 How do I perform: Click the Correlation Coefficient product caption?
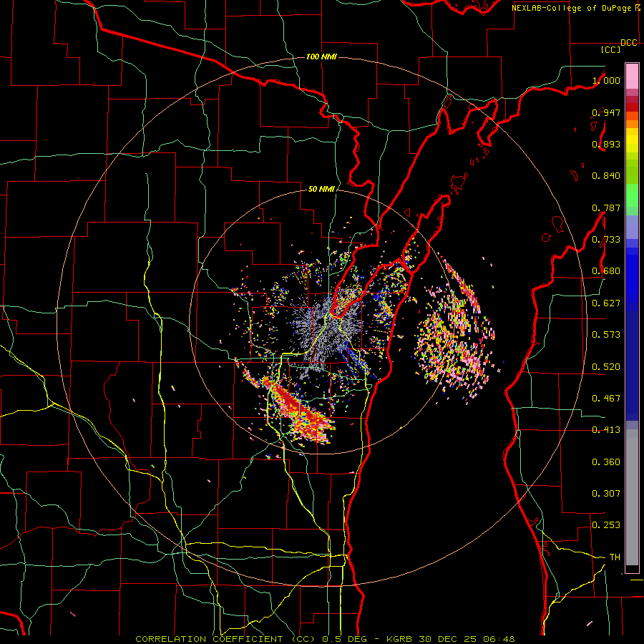325,639
